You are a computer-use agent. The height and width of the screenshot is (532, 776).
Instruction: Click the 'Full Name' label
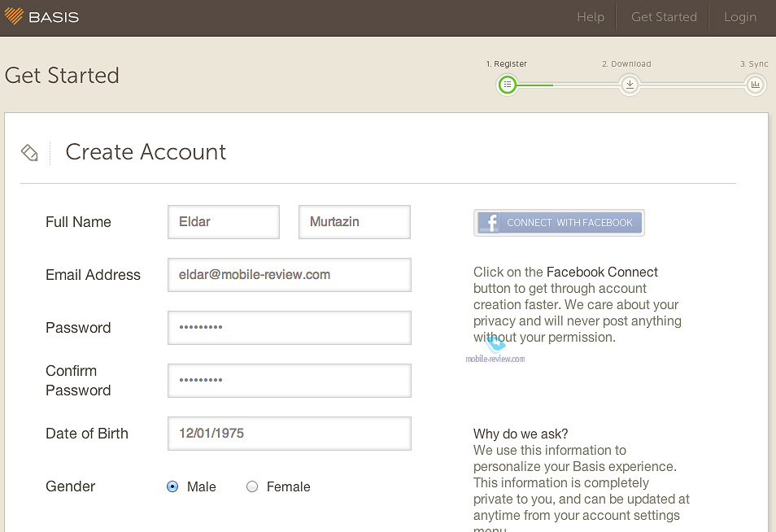pyautogui.click(x=78, y=222)
